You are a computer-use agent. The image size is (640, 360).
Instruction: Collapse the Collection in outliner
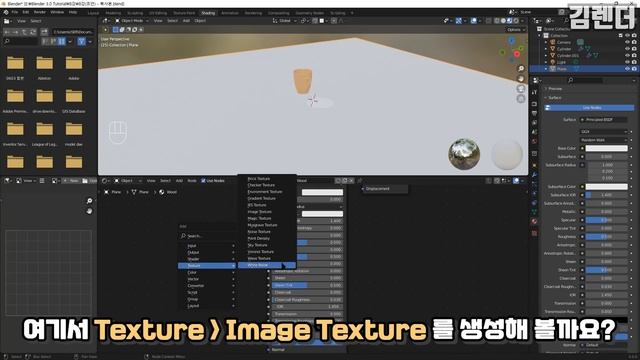click(540, 36)
